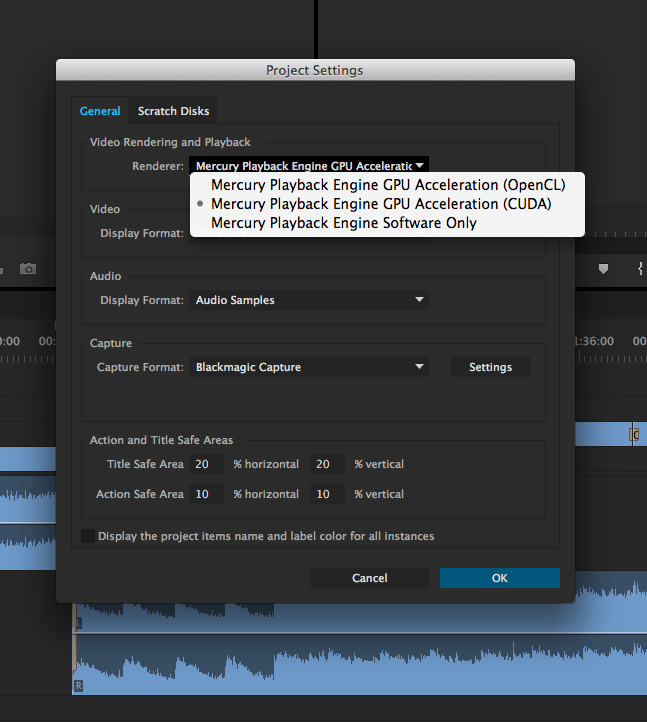Image resolution: width=647 pixels, height=722 pixels.
Task: Select GPU Acceleration (OpenCL) option
Action: (388, 185)
